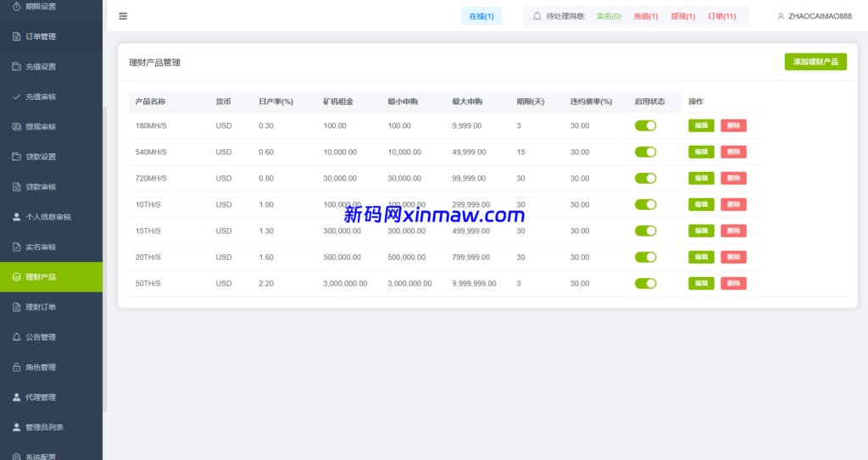
Task: Edit the 20TH/S product
Action: pos(701,257)
